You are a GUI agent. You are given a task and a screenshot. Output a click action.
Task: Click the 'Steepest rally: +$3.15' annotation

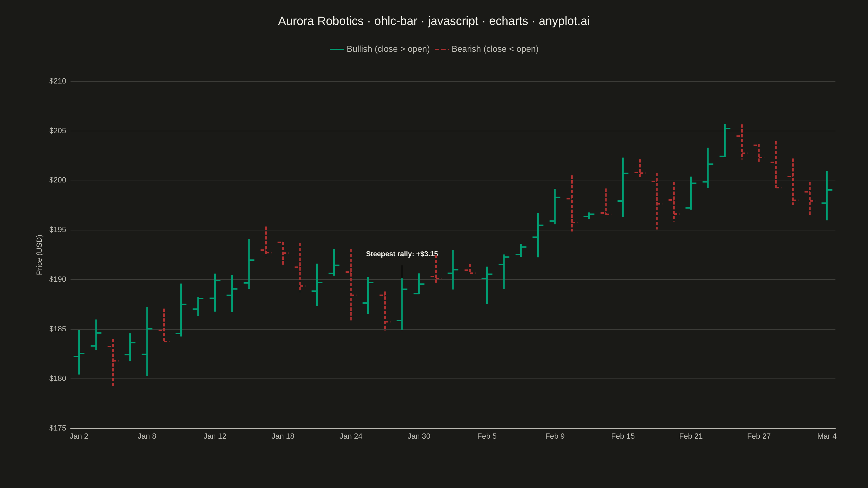pyautogui.click(x=402, y=254)
